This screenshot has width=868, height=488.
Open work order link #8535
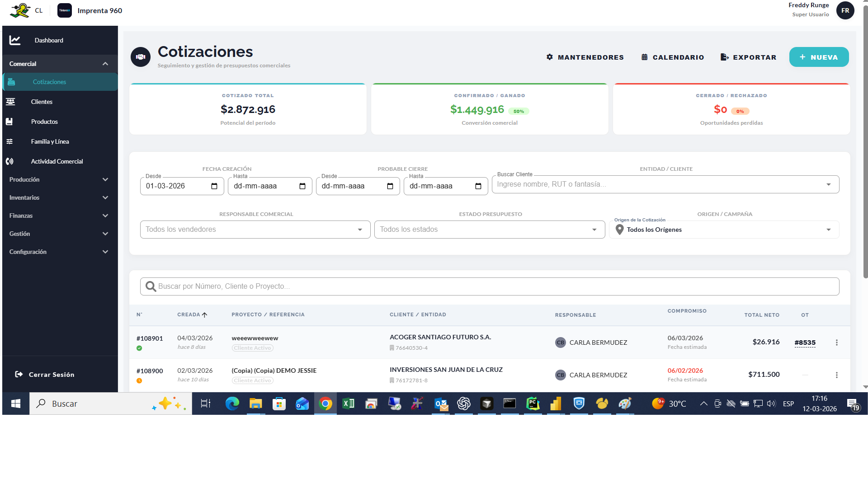tap(805, 343)
